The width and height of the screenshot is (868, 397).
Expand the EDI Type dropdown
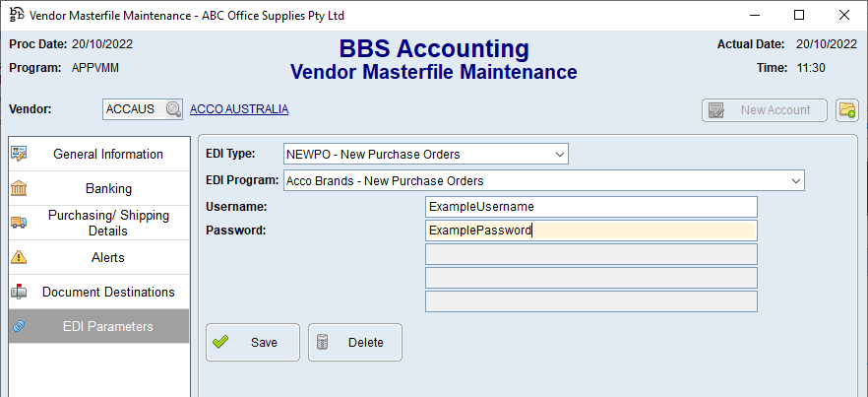point(559,155)
